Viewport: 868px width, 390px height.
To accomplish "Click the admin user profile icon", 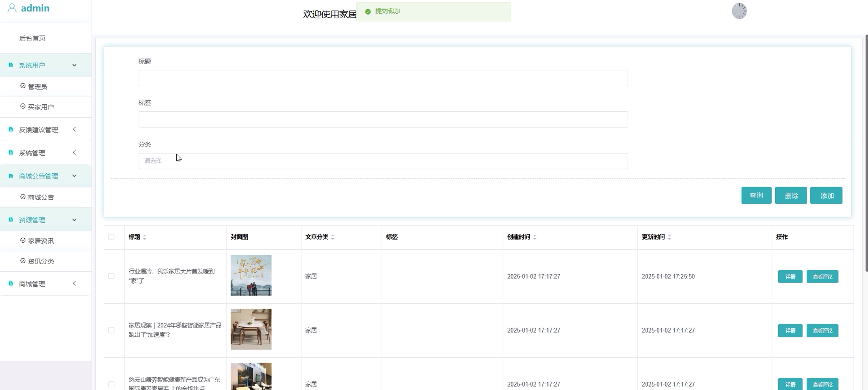I will 12,8.
